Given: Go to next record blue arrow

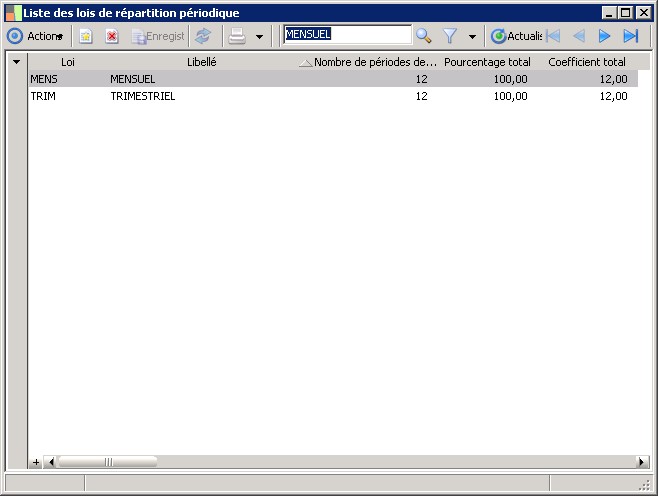Looking at the screenshot, I should pyautogui.click(x=604, y=36).
